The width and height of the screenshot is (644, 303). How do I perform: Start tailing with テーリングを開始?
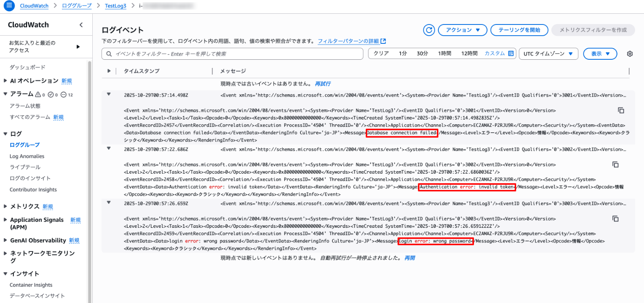coord(519,30)
